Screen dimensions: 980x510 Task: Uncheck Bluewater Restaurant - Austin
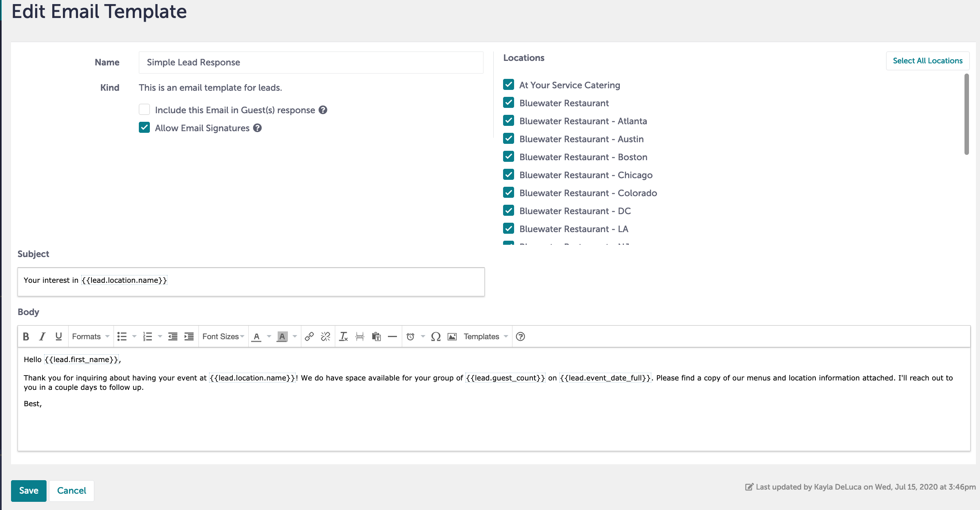[509, 139]
